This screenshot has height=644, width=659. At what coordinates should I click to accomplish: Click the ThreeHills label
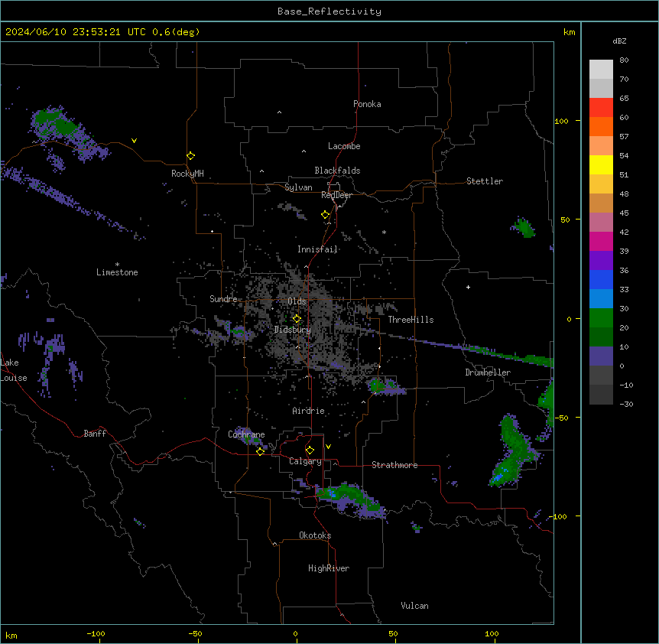coord(411,320)
